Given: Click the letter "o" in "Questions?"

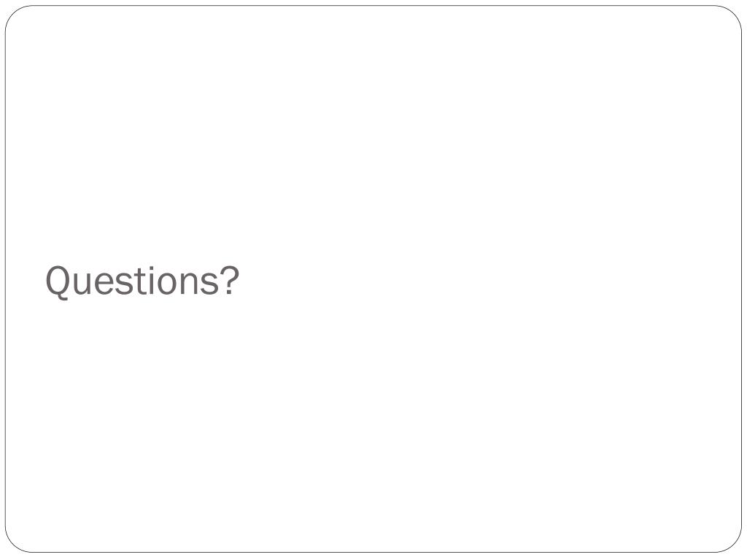Looking at the screenshot, I should [166, 284].
